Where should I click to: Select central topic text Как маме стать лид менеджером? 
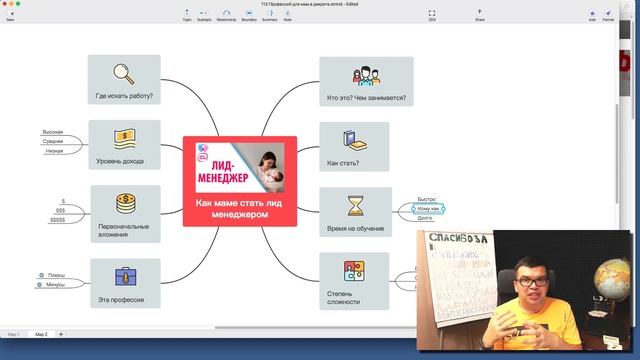(x=239, y=209)
